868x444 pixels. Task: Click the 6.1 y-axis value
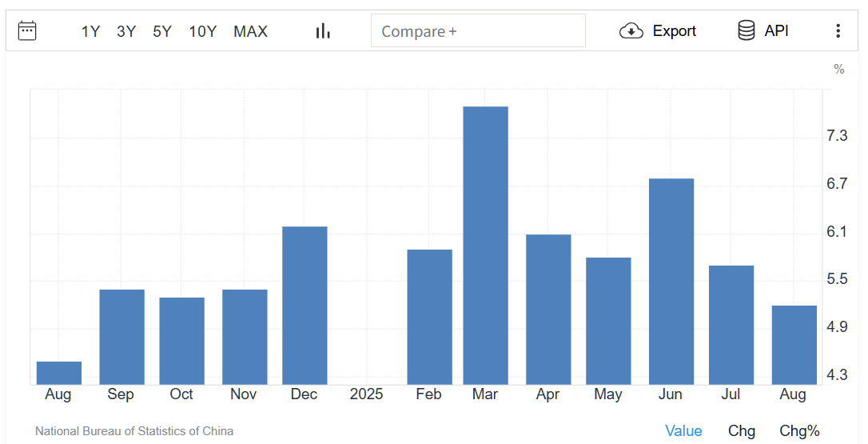[x=837, y=231]
